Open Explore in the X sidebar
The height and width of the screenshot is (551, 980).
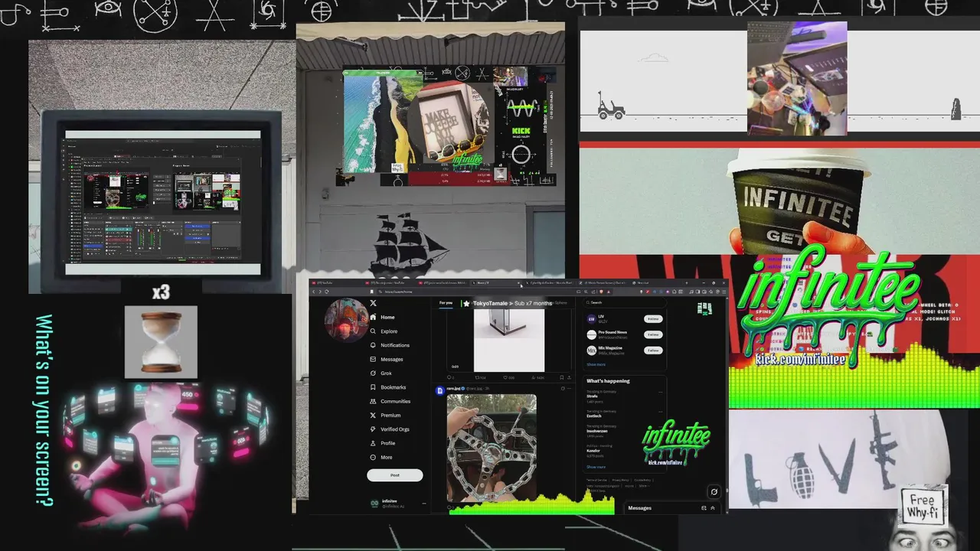(384, 331)
